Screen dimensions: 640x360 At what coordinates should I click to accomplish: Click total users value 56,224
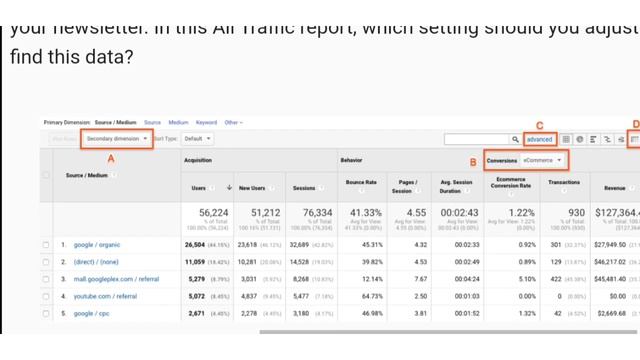[213, 213]
